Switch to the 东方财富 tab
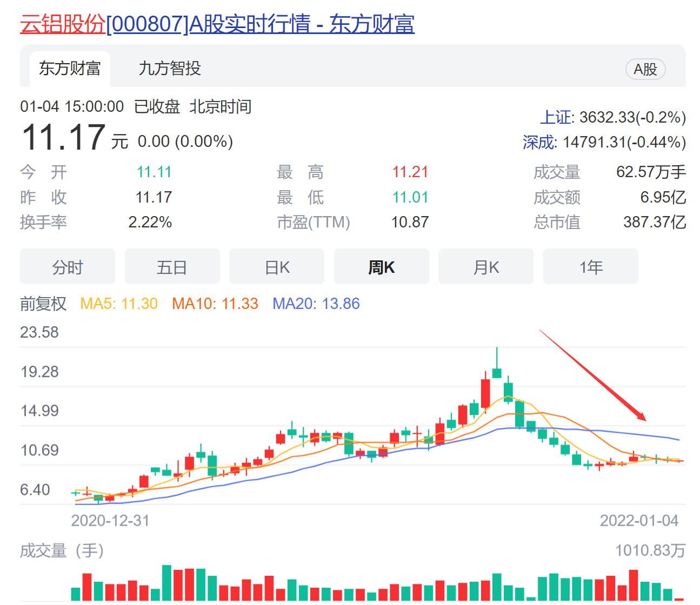The height and width of the screenshot is (605, 700). [70, 69]
